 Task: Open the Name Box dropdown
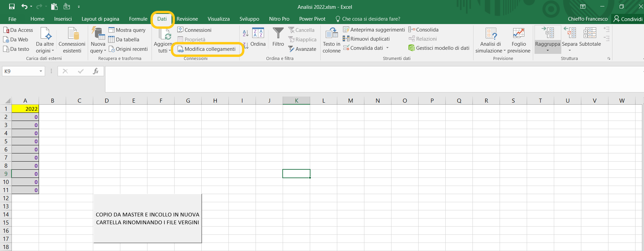(41, 71)
